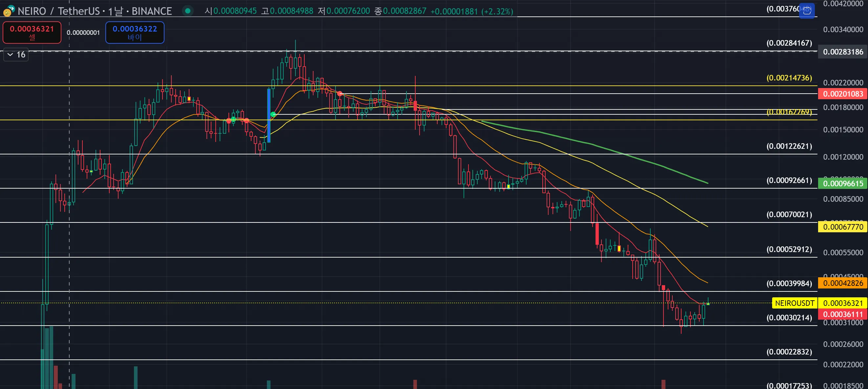Click the red Sell button 0.00036321
Screen dimensions: 868x389
32,32
